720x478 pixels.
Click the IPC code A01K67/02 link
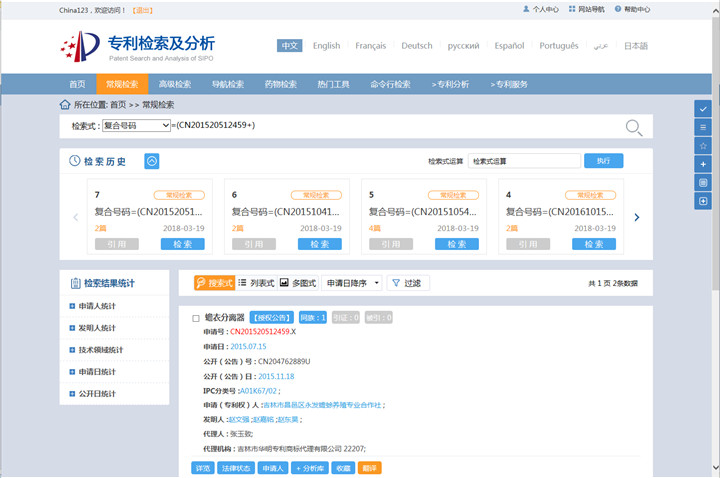pyautogui.click(x=259, y=391)
